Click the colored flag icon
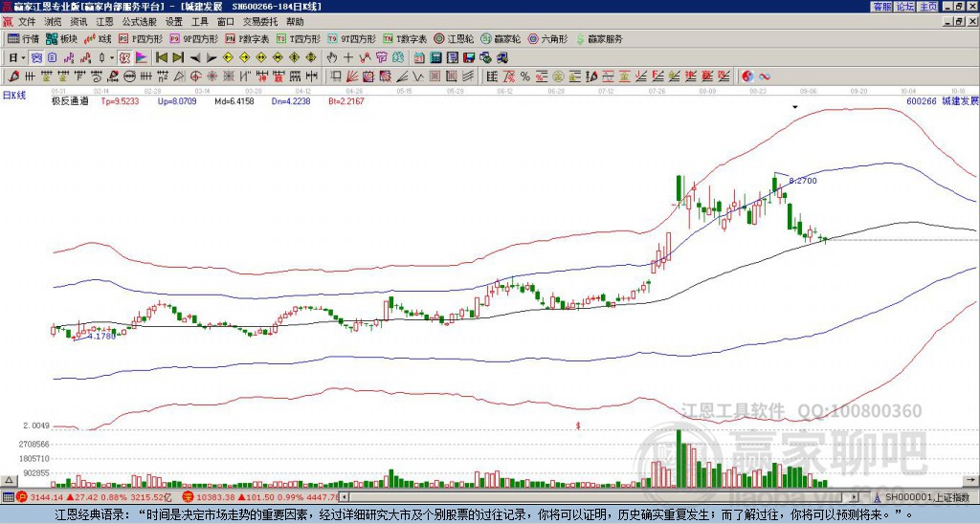The image size is (980, 524). 142,58
